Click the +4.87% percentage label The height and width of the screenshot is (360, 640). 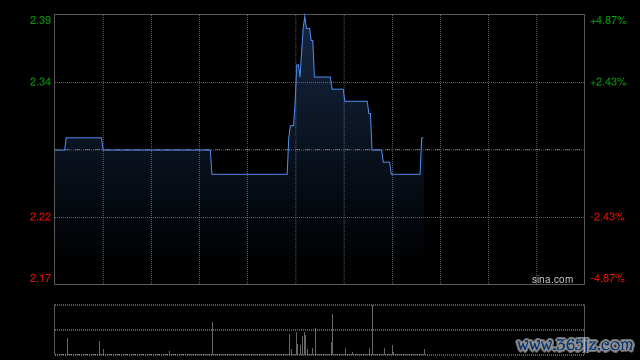pos(608,20)
